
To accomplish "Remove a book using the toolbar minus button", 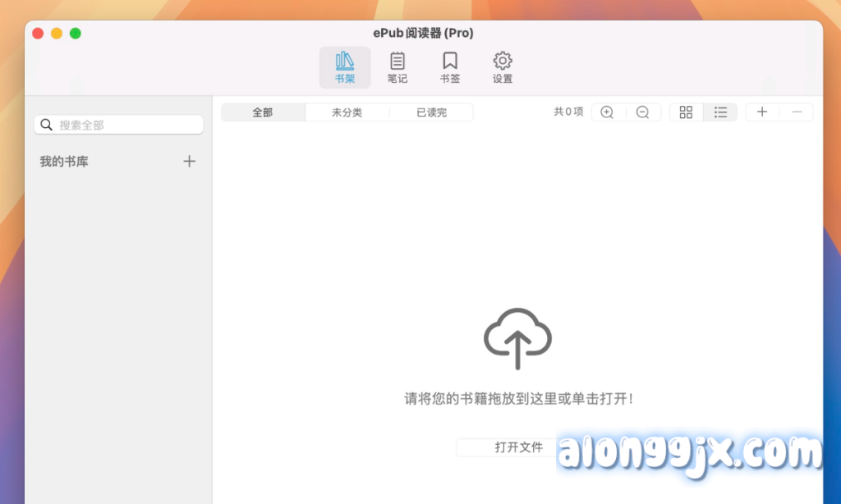I will coord(797,112).
